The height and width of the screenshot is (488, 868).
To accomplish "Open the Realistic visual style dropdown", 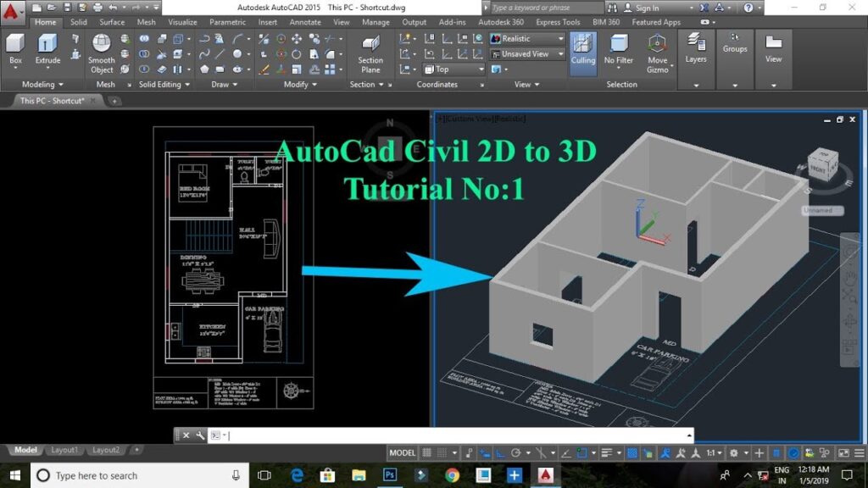I will 526,39.
